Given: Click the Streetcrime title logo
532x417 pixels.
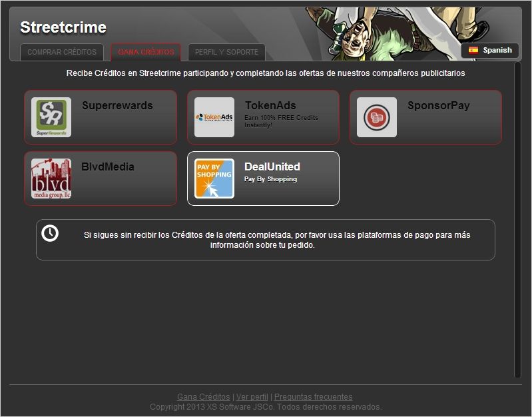Looking at the screenshot, I should coord(63,27).
